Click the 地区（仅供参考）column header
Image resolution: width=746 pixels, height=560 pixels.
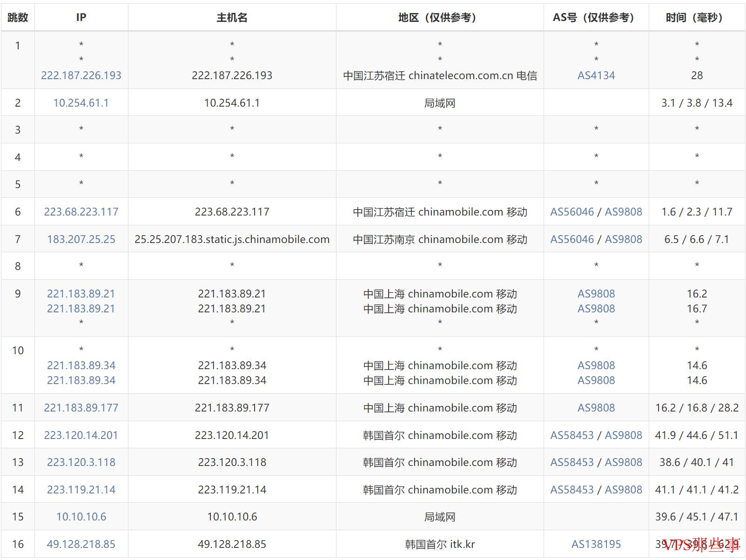click(x=440, y=18)
